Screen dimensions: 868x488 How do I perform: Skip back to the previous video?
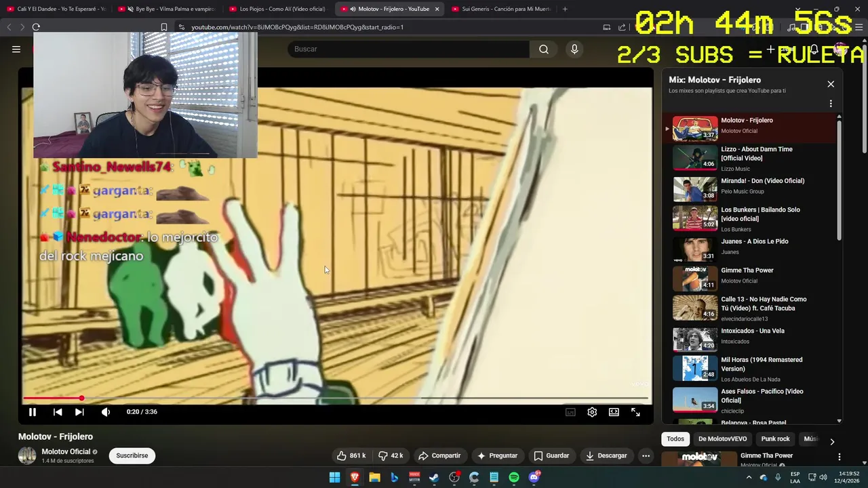[x=58, y=411]
